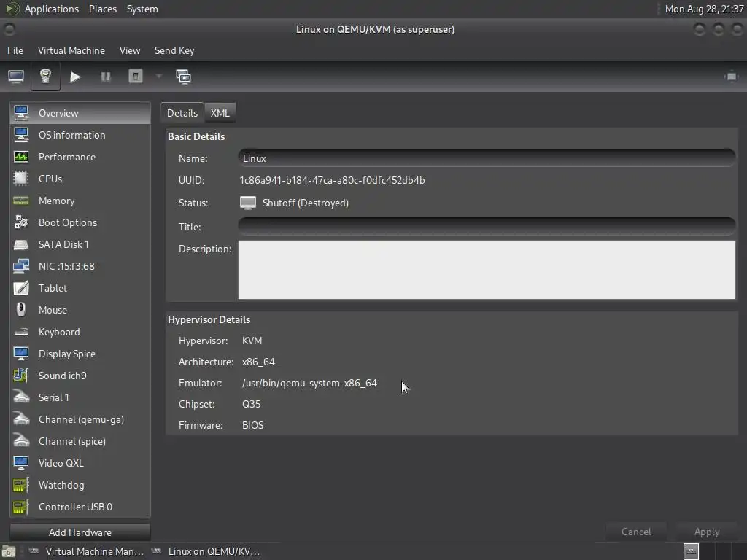Open the File menu
This screenshot has height=560, width=747.
[15, 50]
